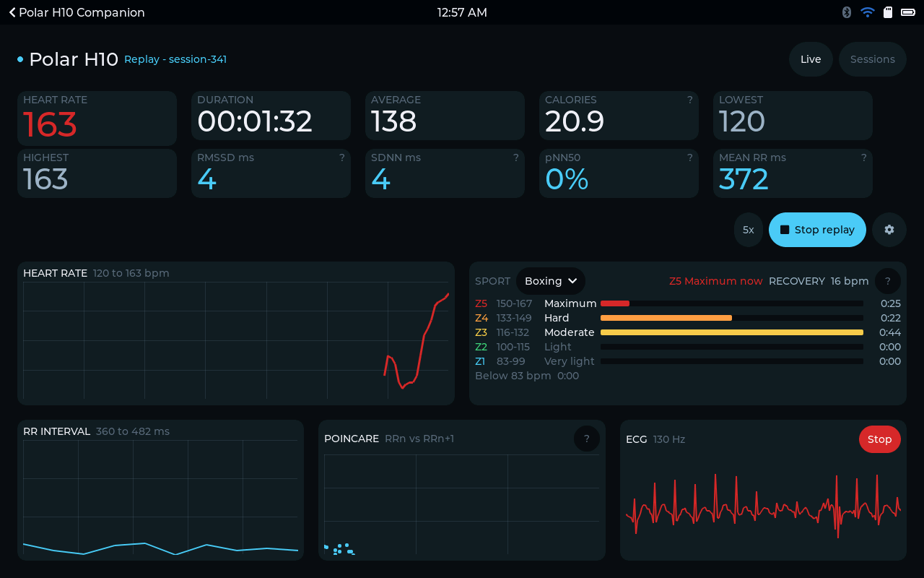Click the Z4 Hard zone bar

click(x=732, y=318)
